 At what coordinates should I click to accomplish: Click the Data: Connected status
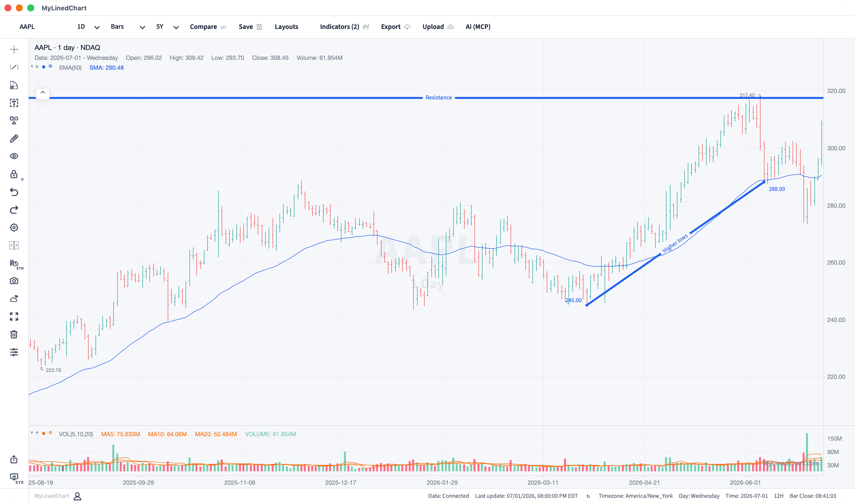[448, 496]
